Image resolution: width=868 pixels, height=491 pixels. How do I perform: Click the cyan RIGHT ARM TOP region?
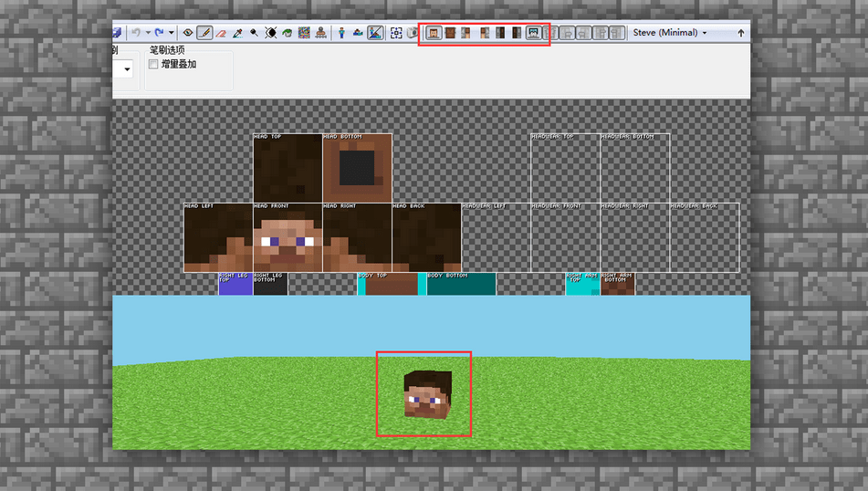click(x=583, y=284)
